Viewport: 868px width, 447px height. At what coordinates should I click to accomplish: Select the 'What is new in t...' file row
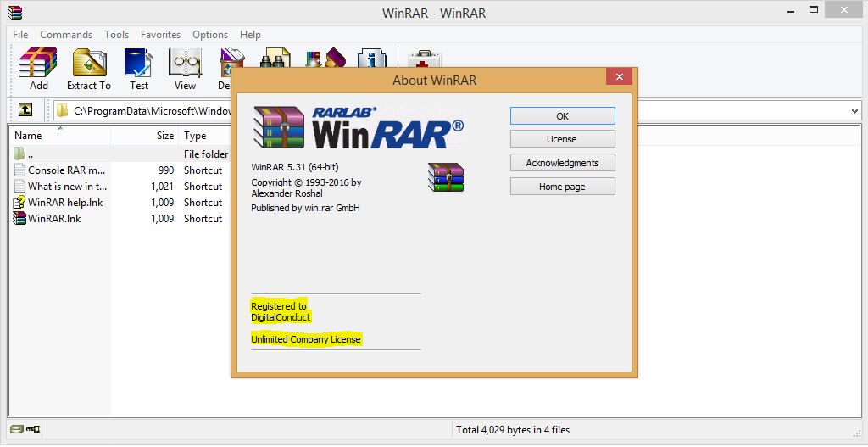119,186
